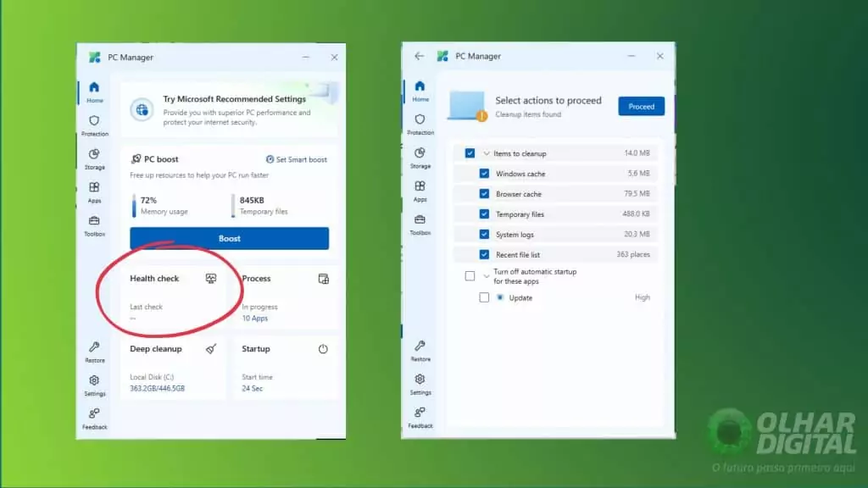Screen dimensions: 868x488
Task: Click the 363.2GB/446.5GB disk value
Action: 157,388
